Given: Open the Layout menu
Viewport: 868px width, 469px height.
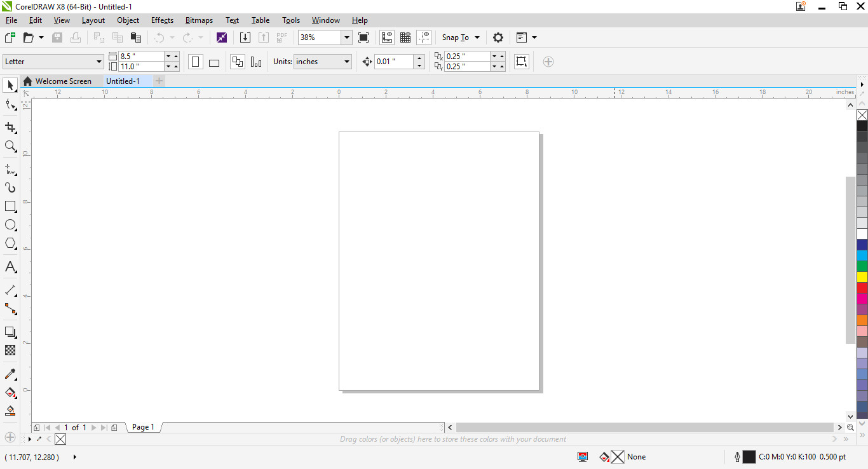Looking at the screenshot, I should point(93,20).
